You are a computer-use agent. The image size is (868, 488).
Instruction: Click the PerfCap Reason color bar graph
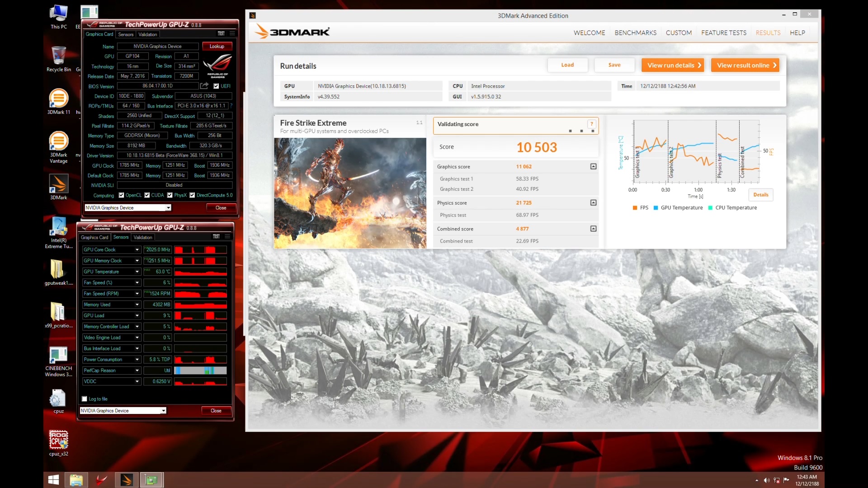[200, 371]
